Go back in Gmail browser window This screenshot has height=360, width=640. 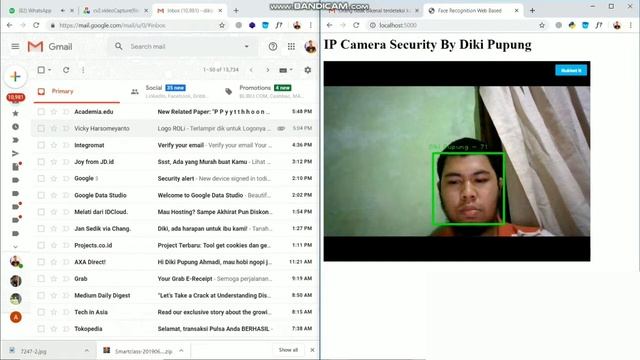9,25
